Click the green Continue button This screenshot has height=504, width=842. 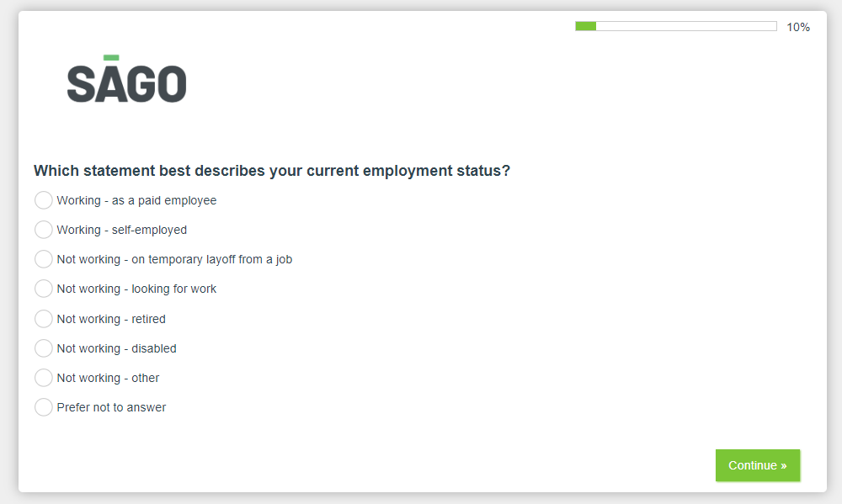point(758,465)
